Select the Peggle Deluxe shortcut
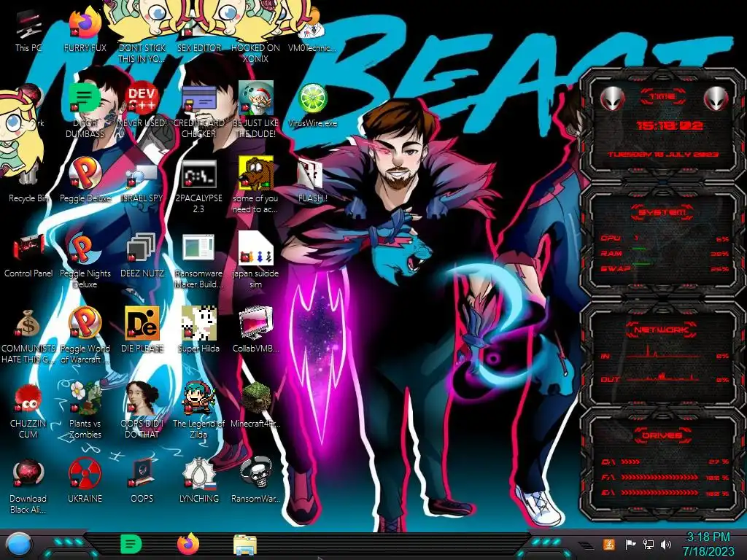The height and width of the screenshot is (560, 747). pos(85,181)
